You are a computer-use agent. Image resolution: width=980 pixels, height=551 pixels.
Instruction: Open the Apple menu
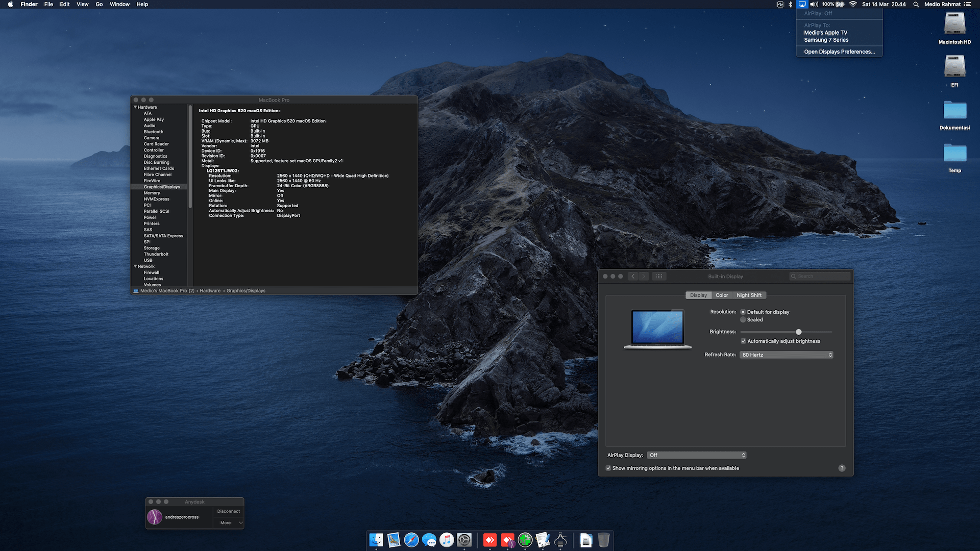point(10,4)
